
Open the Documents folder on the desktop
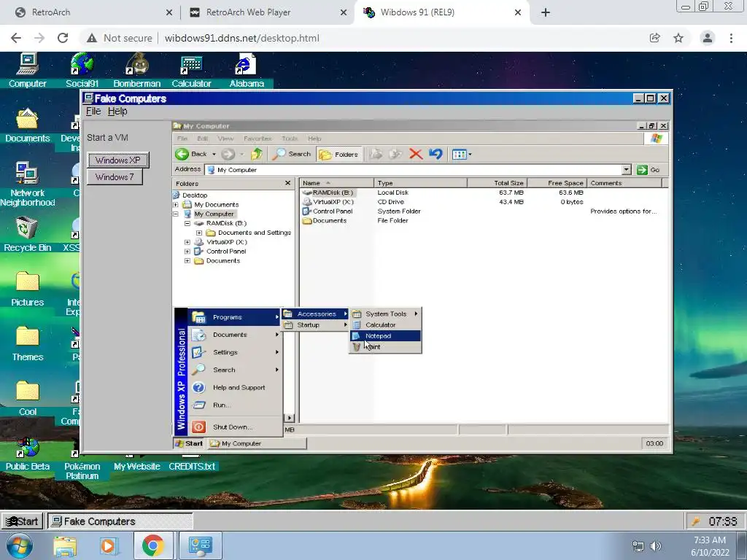27,125
